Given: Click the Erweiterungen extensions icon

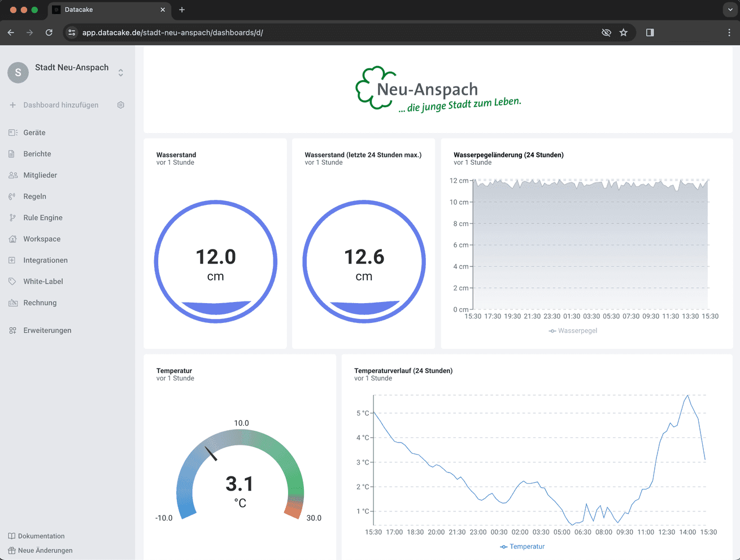Looking at the screenshot, I should (x=12, y=331).
